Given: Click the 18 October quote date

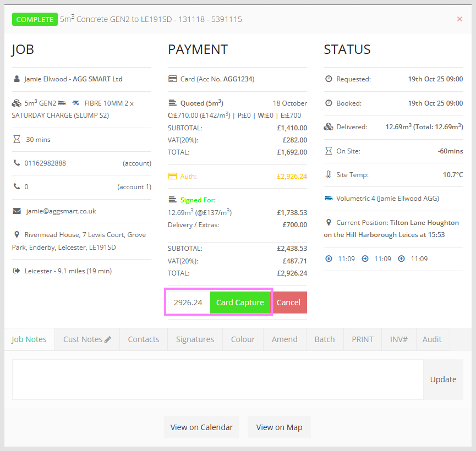Looking at the screenshot, I should [289, 103].
